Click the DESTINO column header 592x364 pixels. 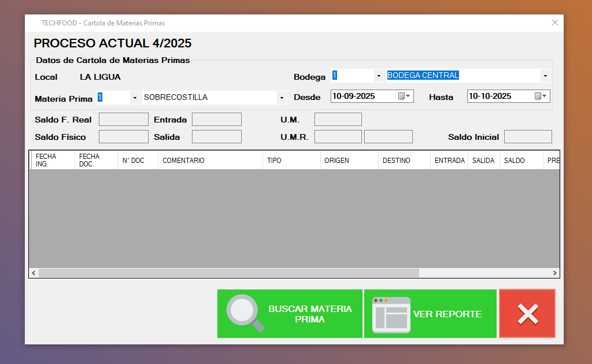[404, 161]
